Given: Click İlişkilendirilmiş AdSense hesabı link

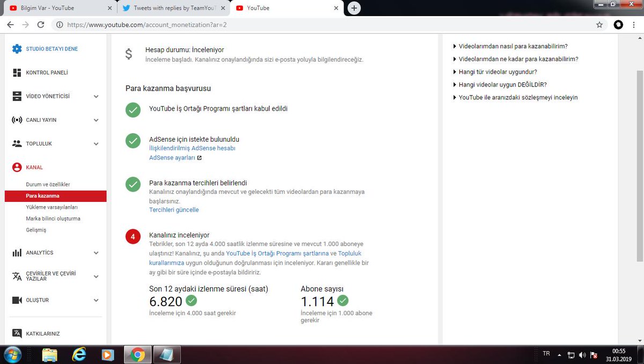Looking at the screenshot, I should (192, 148).
